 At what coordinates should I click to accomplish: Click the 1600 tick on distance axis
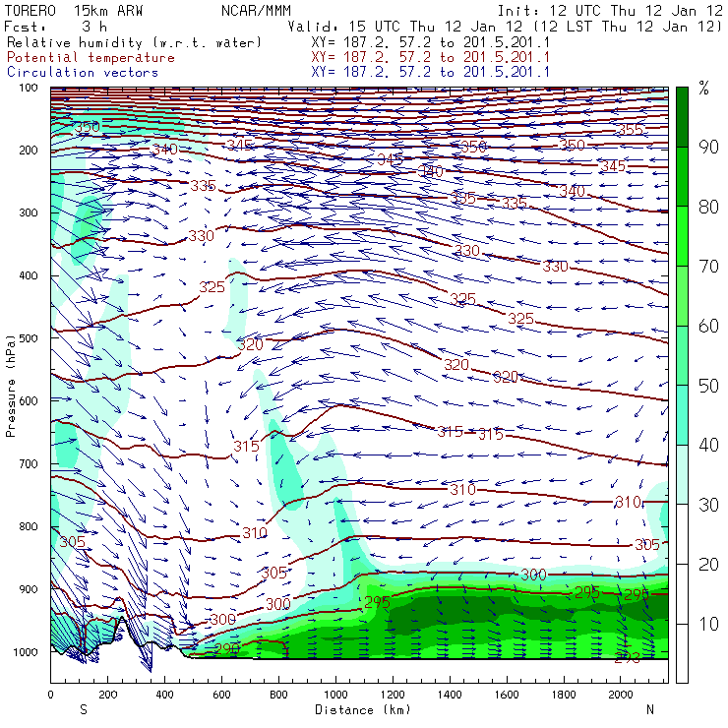pos(507,695)
